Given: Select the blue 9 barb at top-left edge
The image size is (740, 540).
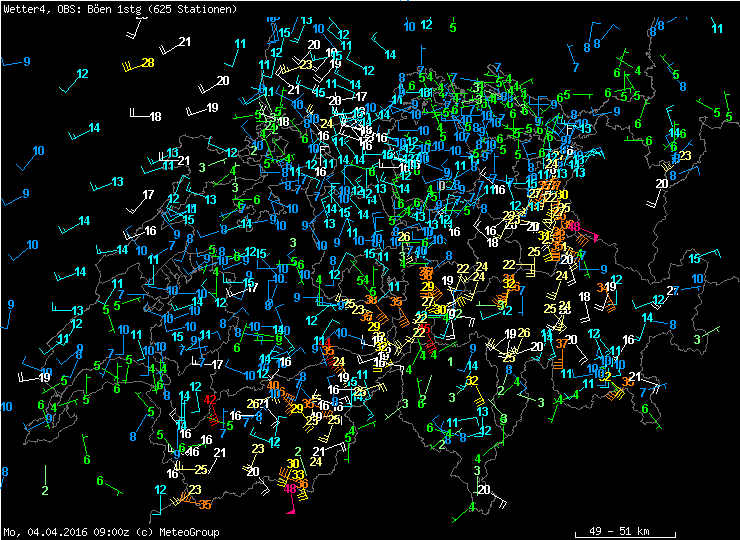Looking at the screenshot, I should [26, 61].
